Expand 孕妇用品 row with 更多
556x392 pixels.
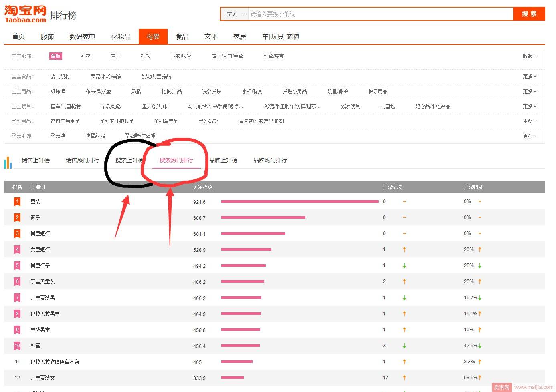pos(530,121)
